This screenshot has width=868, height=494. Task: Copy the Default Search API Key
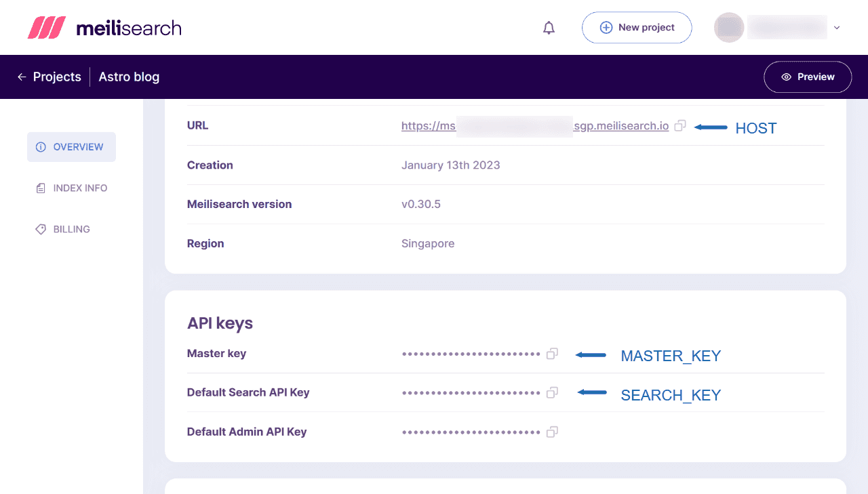click(x=552, y=392)
